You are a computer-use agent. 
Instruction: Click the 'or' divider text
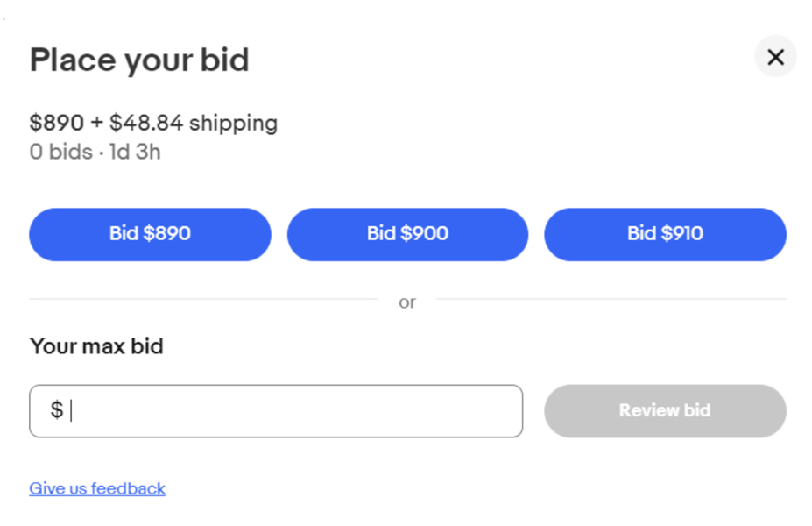tap(406, 302)
